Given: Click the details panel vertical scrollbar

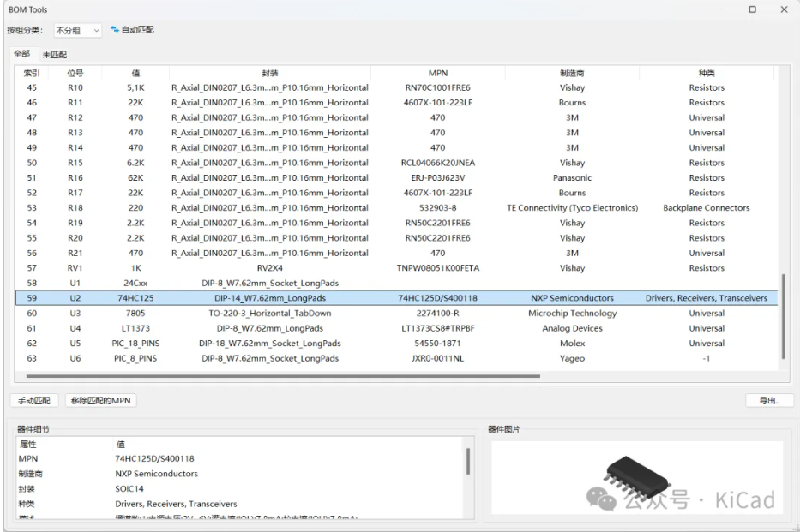Looking at the screenshot, I should 467,463.
